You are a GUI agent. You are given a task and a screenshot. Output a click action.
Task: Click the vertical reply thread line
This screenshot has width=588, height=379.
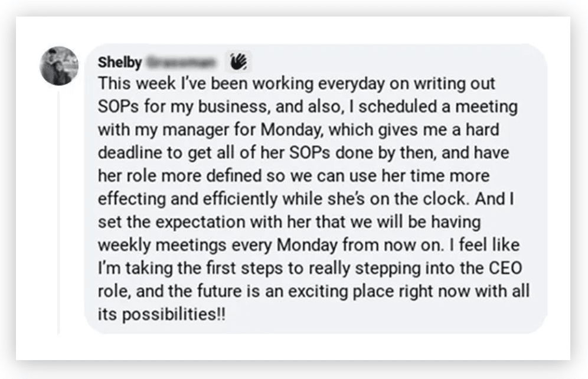(x=58, y=212)
